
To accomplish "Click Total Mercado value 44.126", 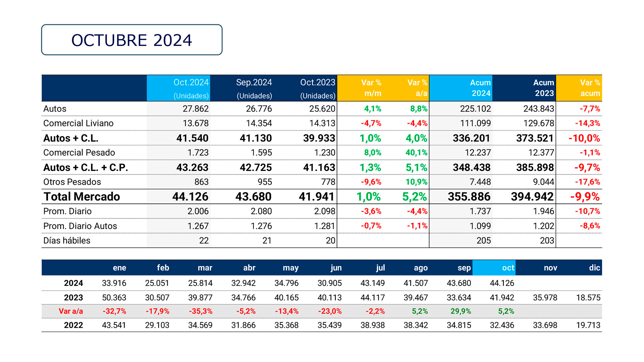I will tap(190, 197).
